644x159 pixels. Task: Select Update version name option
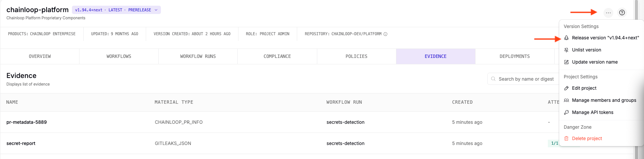tap(601, 62)
